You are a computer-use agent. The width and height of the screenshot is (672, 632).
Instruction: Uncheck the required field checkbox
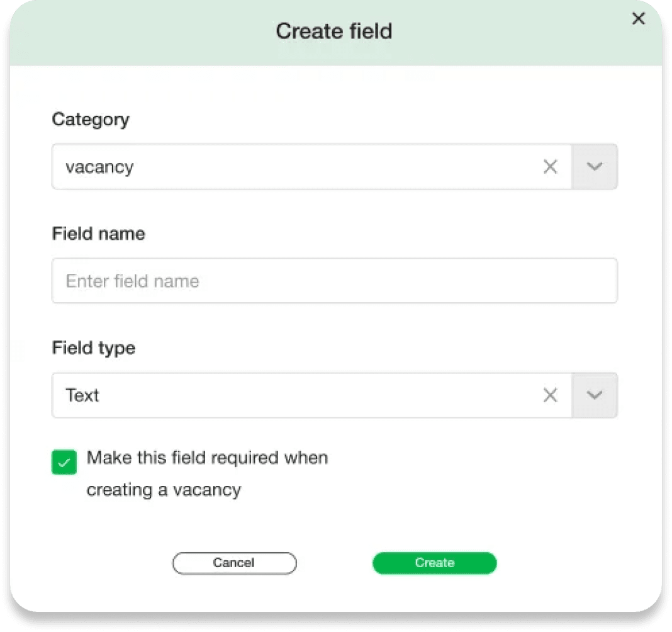(64, 462)
